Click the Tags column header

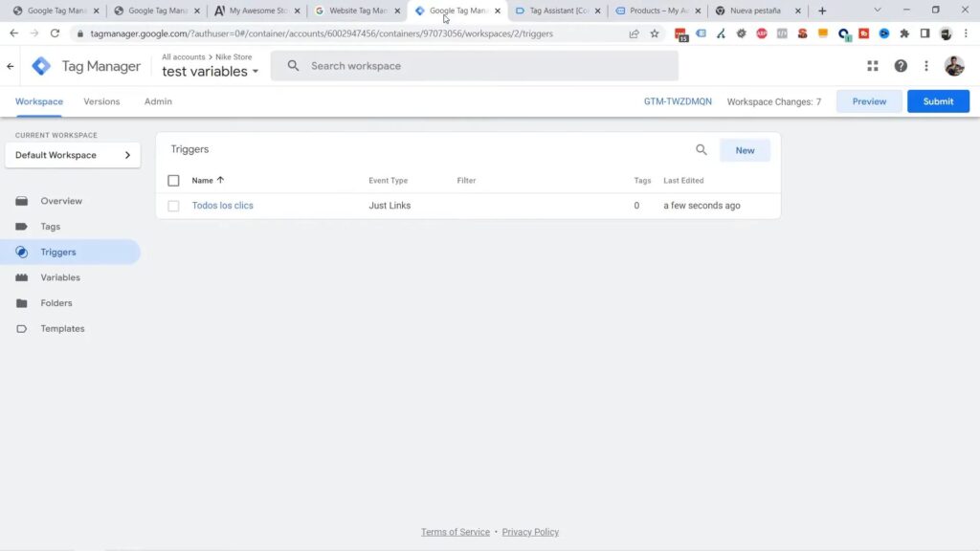642,181
